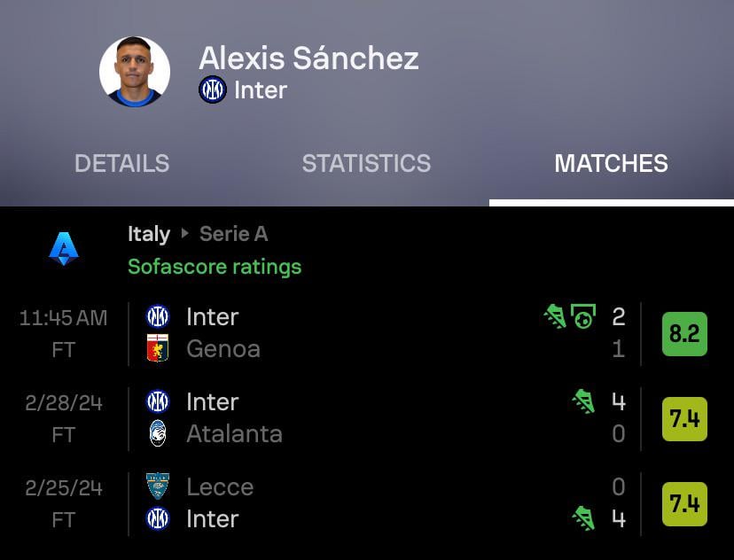Screen dimensions: 734x560
Task: Open the STATISTICS tab
Action: click(x=366, y=164)
